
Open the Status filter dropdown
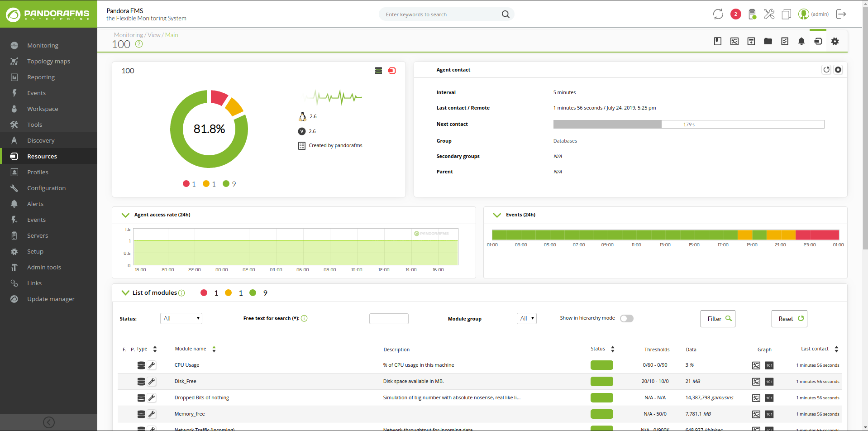click(x=181, y=318)
